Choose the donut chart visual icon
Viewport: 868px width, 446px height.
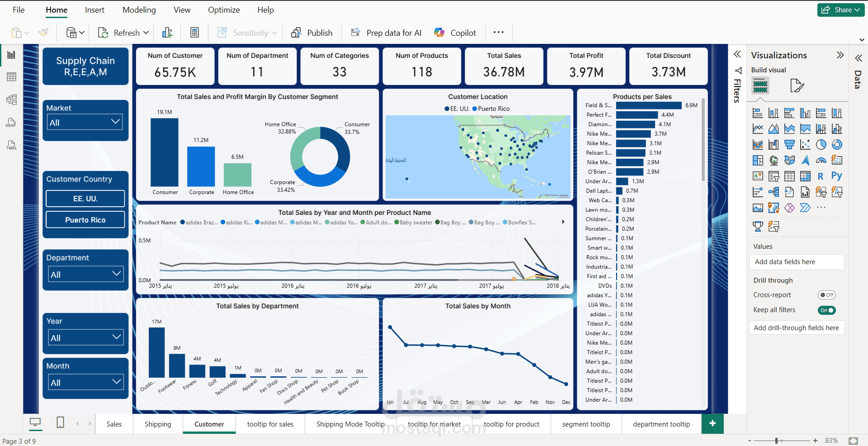click(x=837, y=144)
